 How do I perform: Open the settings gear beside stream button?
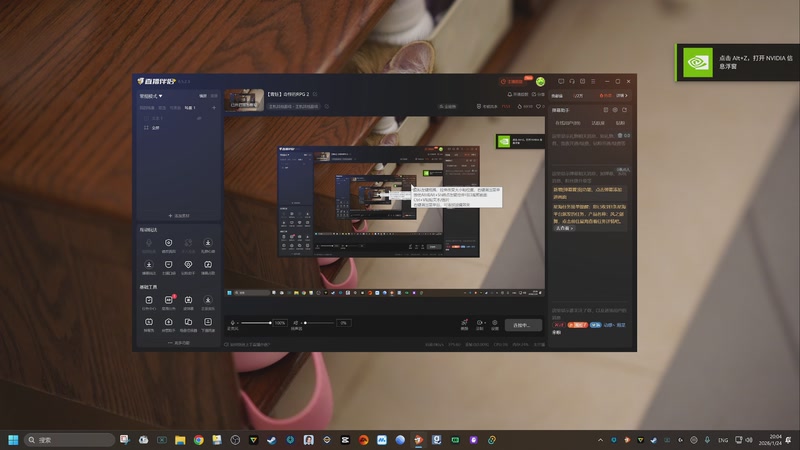pos(494,323)
